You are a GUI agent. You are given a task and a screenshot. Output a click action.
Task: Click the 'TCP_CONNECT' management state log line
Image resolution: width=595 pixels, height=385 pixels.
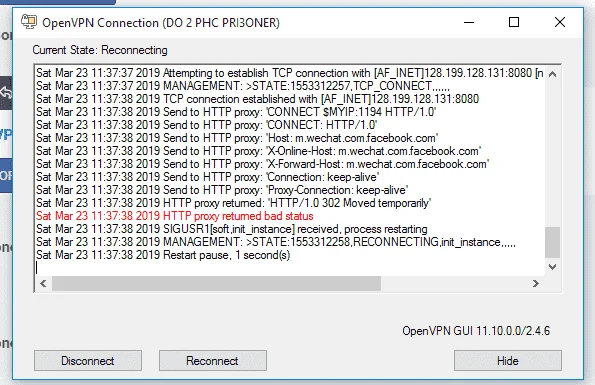tap(243, 86)
